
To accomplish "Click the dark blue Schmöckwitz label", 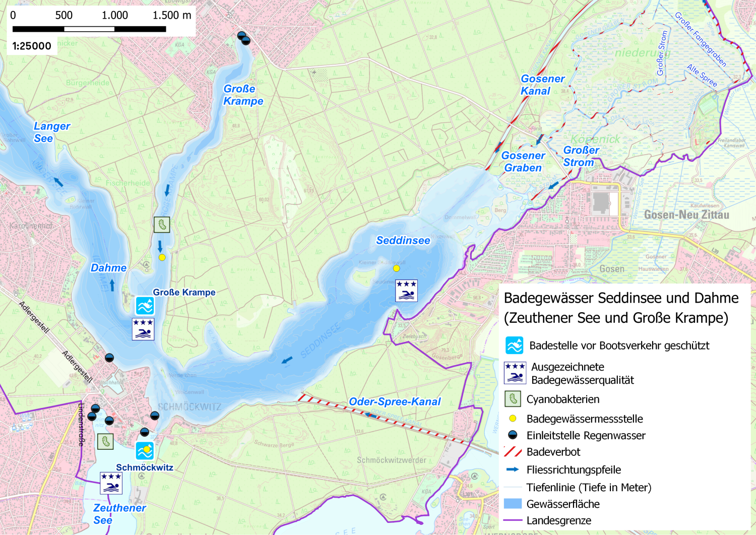I will 145,467.
